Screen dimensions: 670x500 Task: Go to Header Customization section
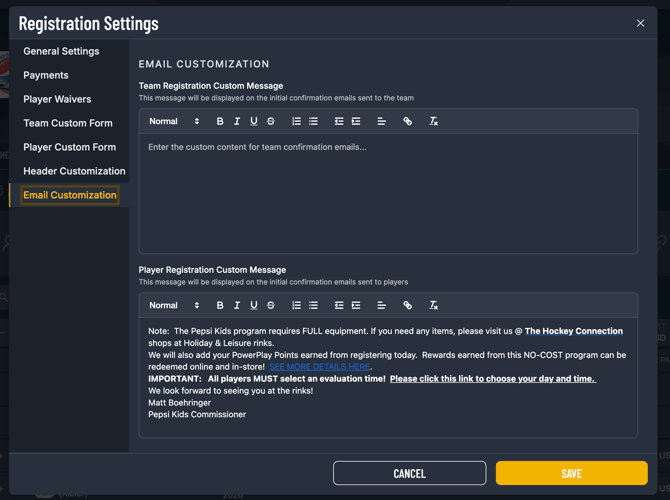click(x=74, y=171)
